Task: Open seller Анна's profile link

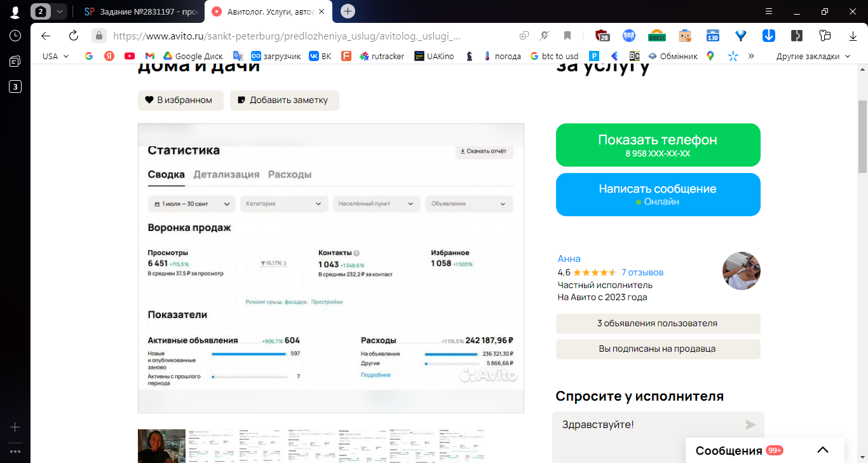Action: [x=569, y=259]
